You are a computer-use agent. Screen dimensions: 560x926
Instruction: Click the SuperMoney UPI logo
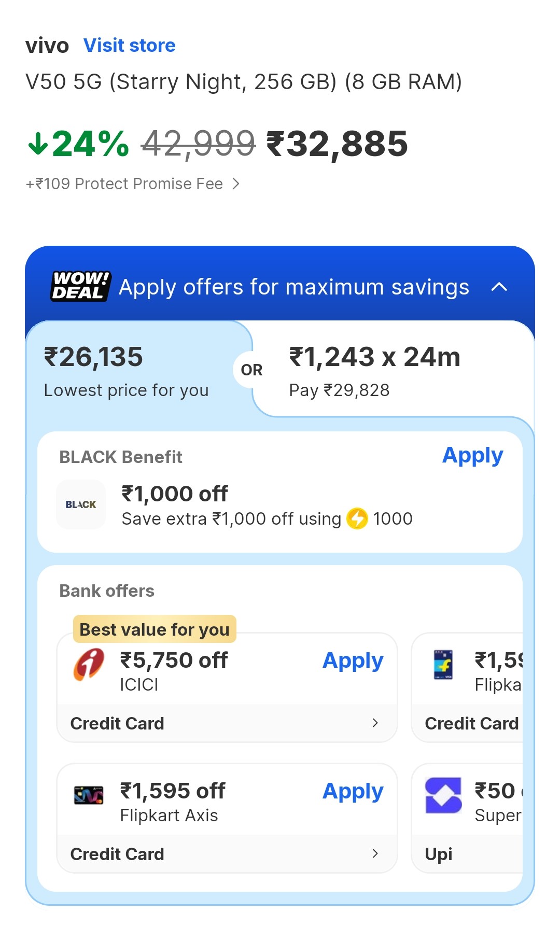[x=443, y=795]
